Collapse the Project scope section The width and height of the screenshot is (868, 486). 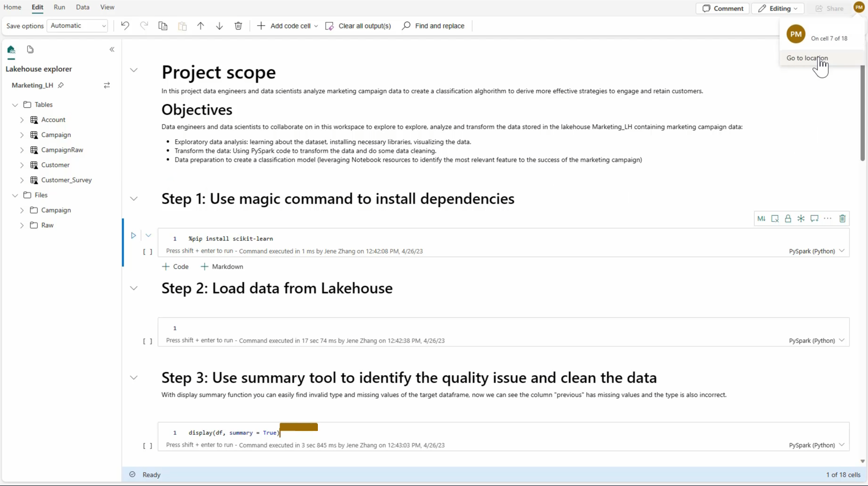tap(134, 70)
